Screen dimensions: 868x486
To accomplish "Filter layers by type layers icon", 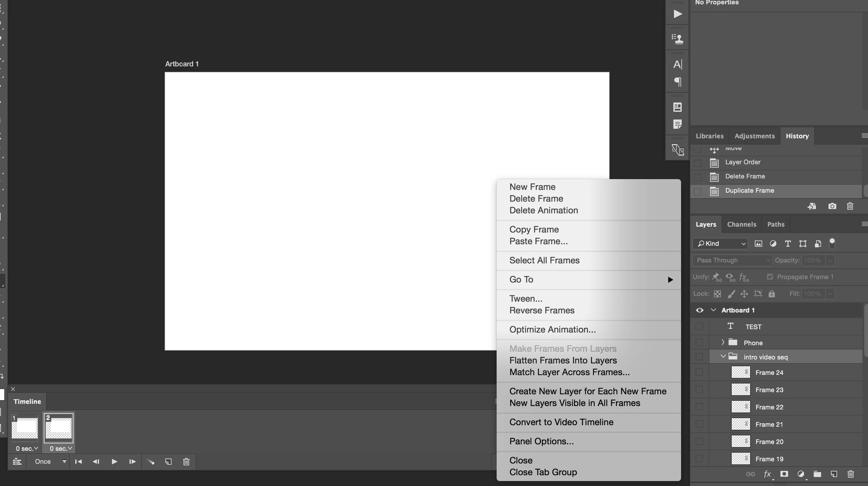I will tap(788, 244).
